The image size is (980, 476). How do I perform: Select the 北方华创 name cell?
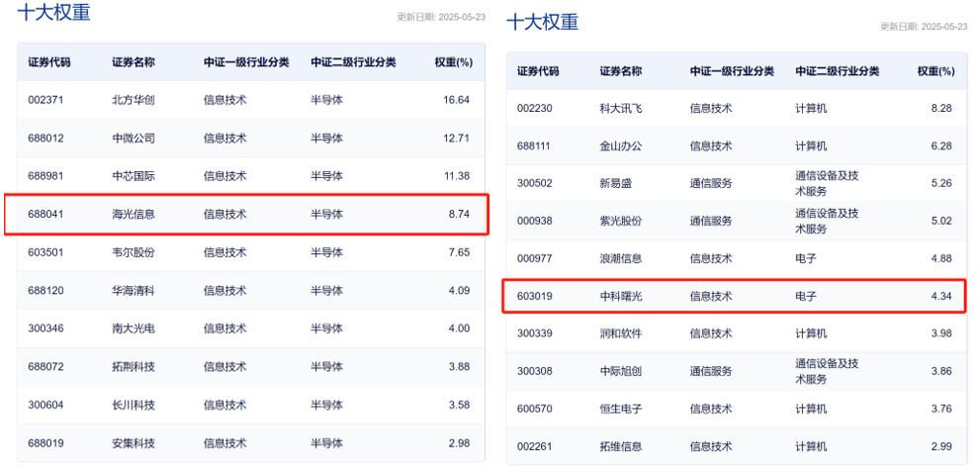coord(134,99)
